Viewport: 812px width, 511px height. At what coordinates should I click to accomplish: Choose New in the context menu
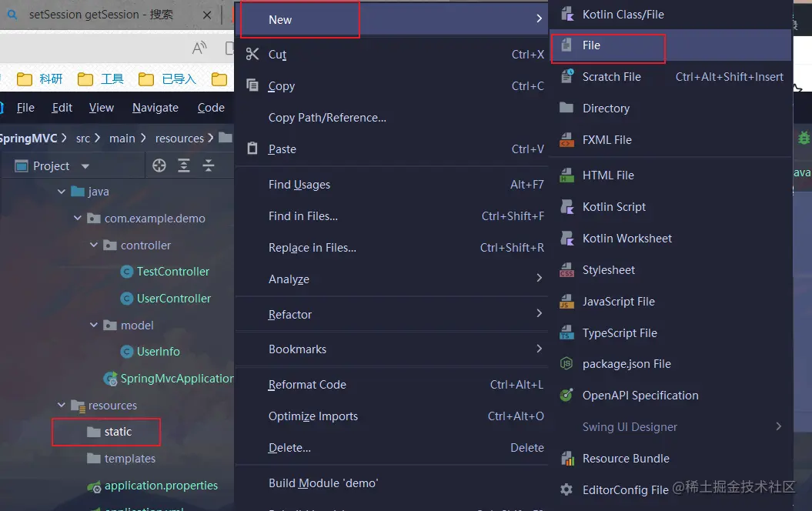[392, 20]
